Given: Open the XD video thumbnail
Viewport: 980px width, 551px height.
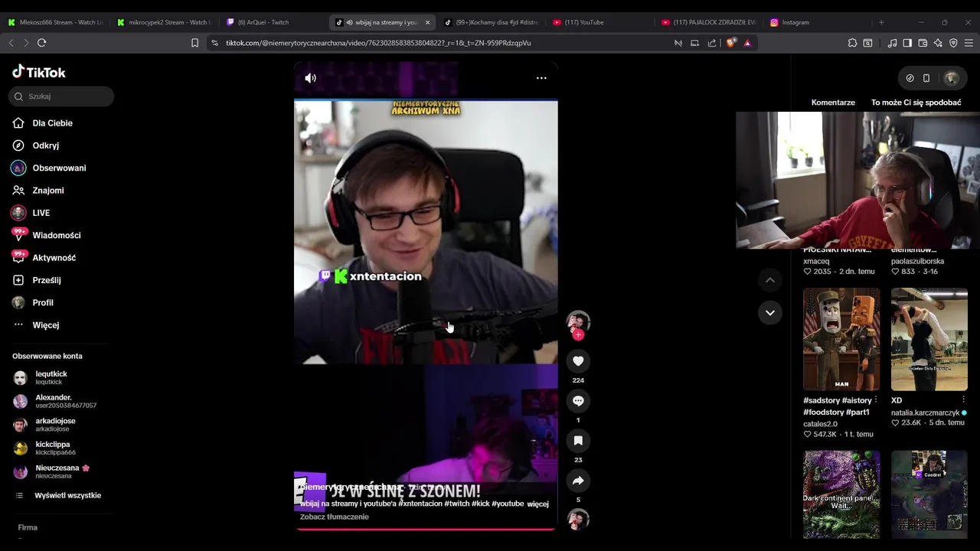Looking at the screenshot, I should [x=929, y=339].
